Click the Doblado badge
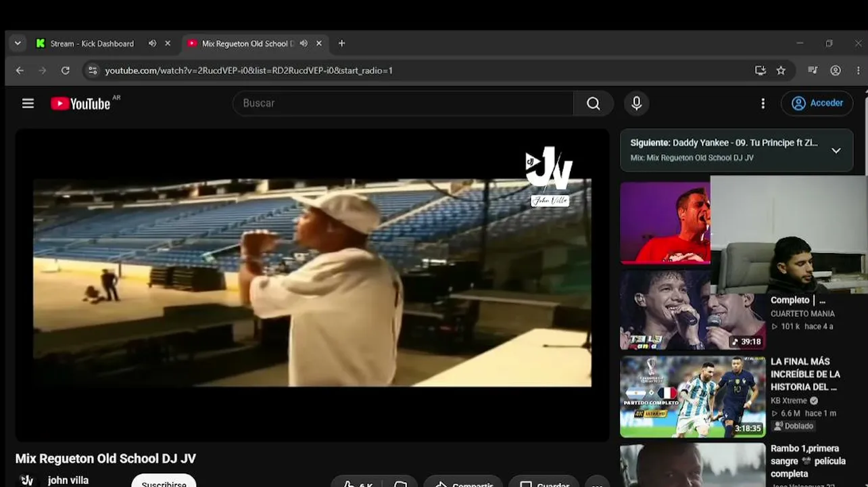The height and width of the screenshot is (487, 868). tap(794, 426)
